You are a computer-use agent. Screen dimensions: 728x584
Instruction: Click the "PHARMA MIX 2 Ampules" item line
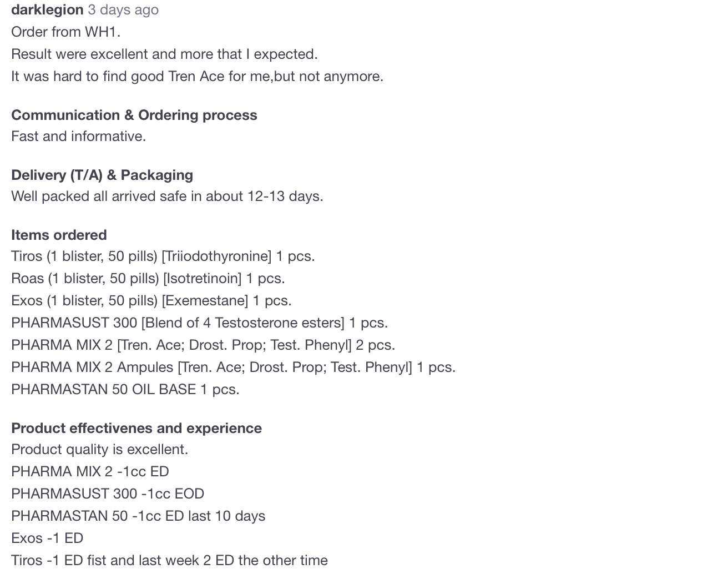(233, 367)
